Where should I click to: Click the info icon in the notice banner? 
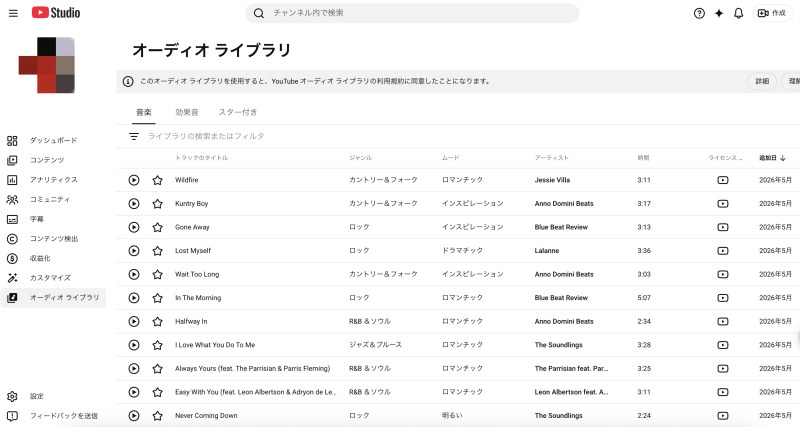click(x=128, y=81)
